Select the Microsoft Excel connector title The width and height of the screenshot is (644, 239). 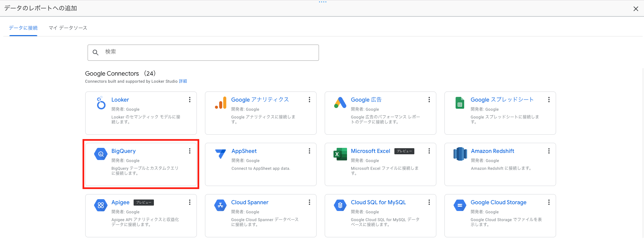tap(370, 151)
